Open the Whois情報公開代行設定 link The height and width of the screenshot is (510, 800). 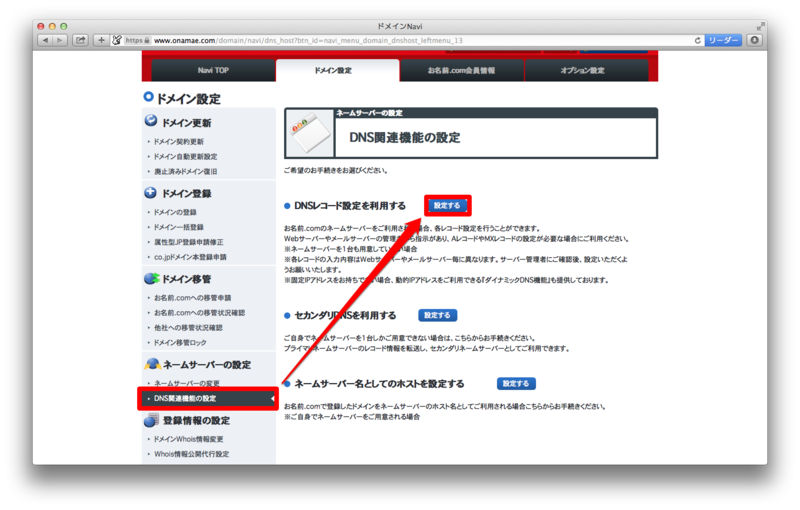(191, 454)
